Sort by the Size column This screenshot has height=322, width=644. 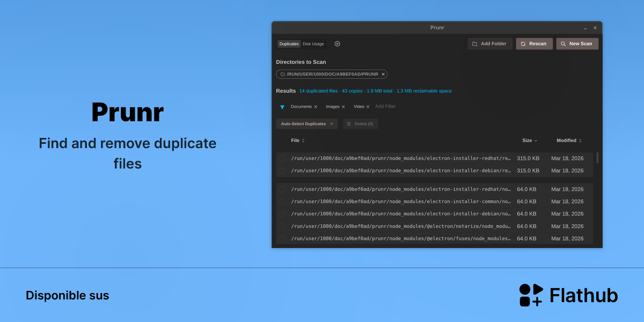(530, 141)
